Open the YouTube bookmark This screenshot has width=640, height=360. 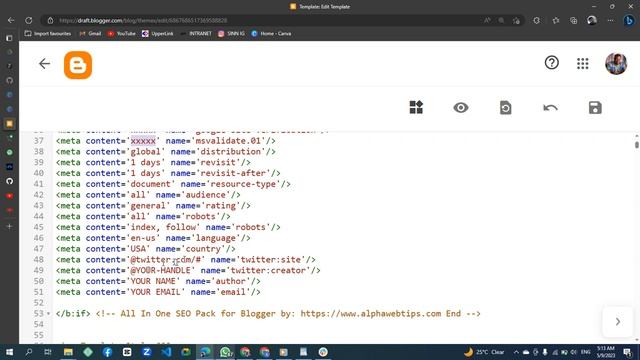(x=122, y=33)
